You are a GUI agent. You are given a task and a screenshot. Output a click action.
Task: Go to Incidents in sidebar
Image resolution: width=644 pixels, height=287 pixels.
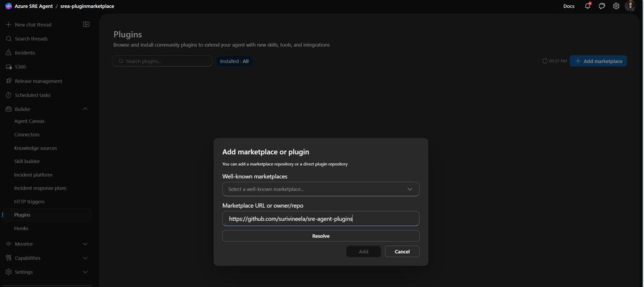pyautogui.click(x=25, y=53)
